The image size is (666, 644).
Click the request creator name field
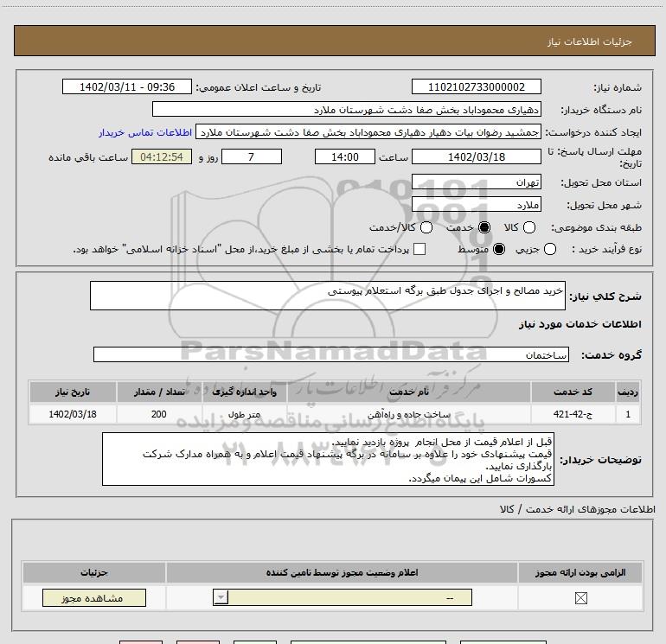368,132
